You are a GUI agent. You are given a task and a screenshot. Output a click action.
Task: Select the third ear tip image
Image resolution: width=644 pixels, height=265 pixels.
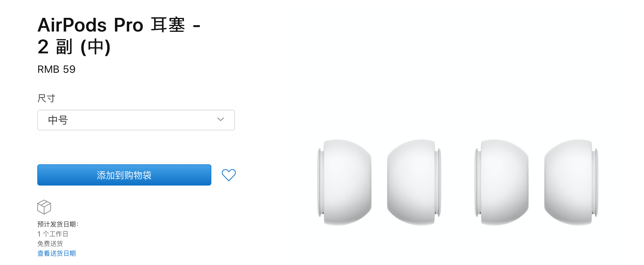coord(501,182)
